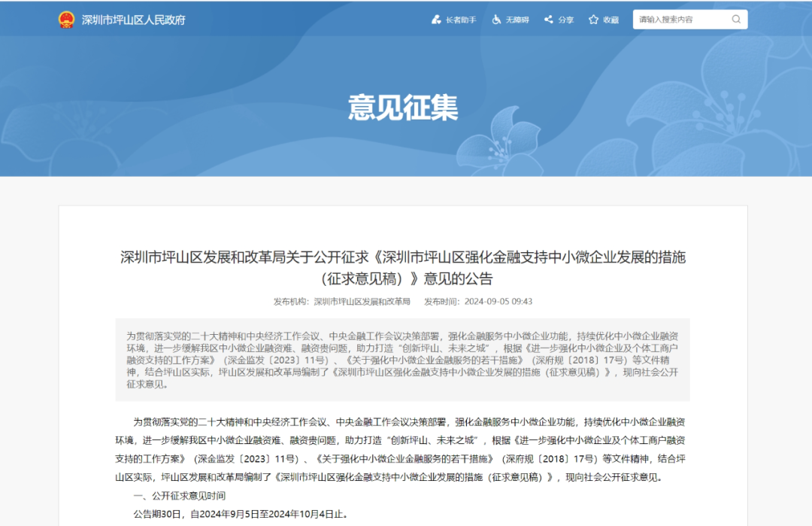Click the 收藏 star favorite icon

(593, 20)
